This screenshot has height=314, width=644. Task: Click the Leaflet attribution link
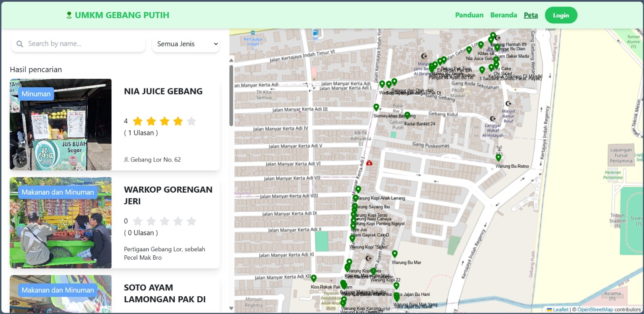click(x=560, y=310)
